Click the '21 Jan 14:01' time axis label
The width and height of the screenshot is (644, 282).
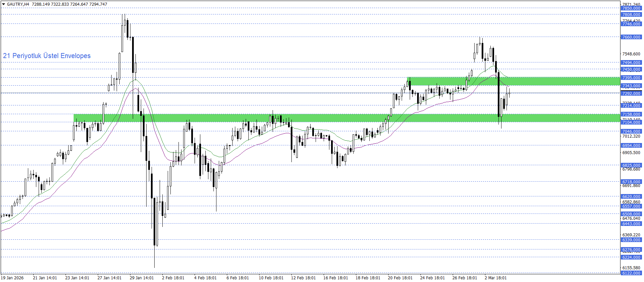pos(45,278)
